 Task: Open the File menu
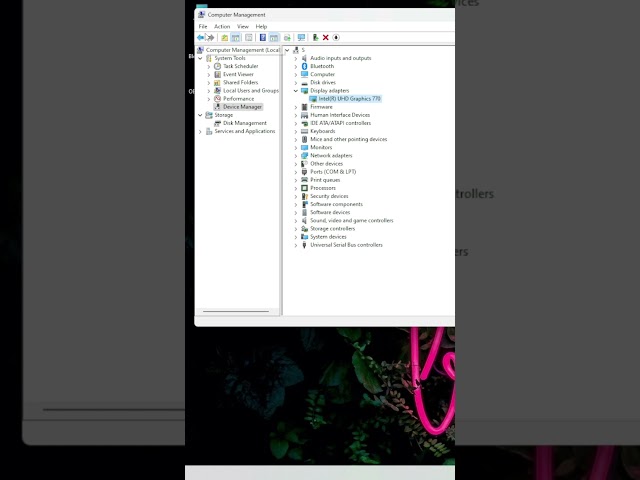click(x=203, y=27)
